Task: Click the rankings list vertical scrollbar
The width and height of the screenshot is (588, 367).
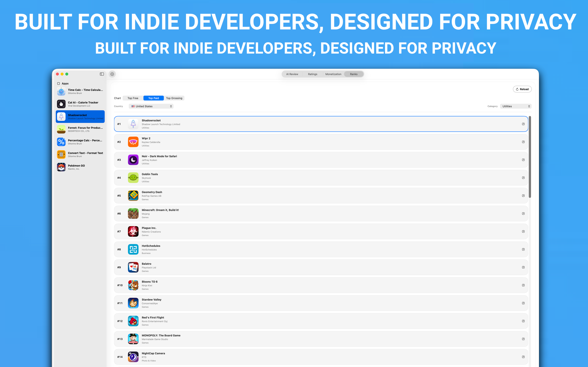Action: [530, 157]
